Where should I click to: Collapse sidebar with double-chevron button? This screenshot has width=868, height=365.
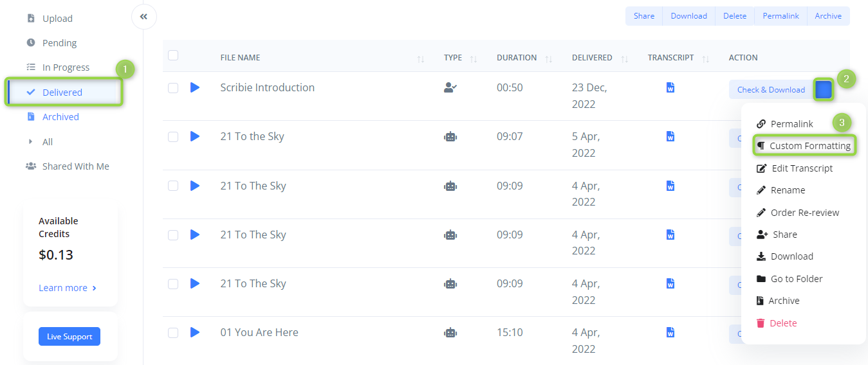(x=143, y=17)
